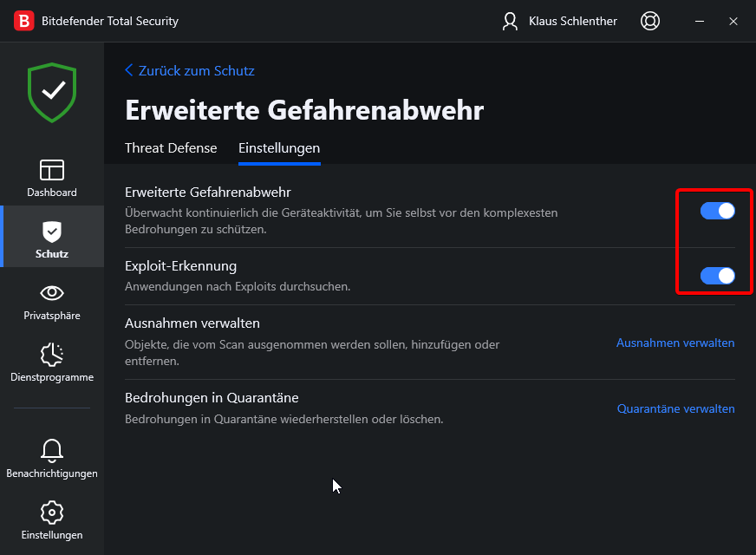Click the Quarantäne verwalten link

tap(675, 408)
